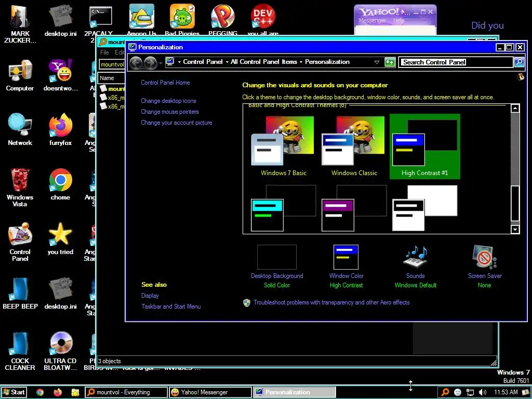532x399 pixels.
Task: Select the you tried star icon
Action: coord(60,238)
